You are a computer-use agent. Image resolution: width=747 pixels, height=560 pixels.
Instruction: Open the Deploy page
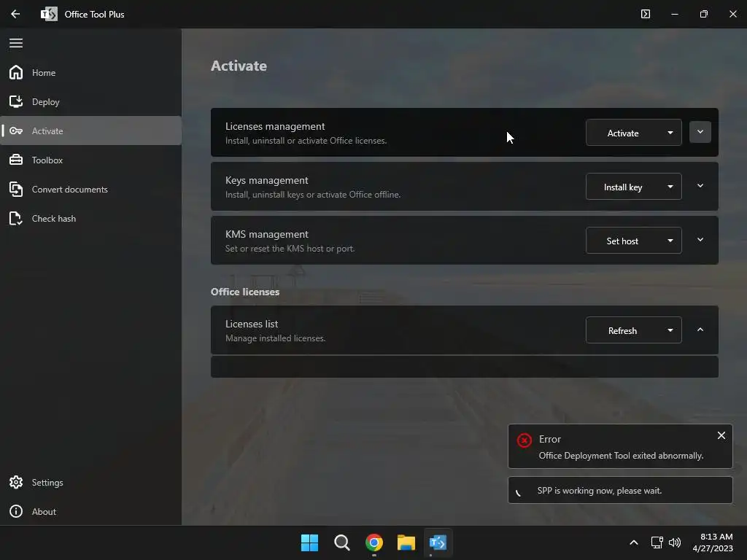tap(90, 101)
